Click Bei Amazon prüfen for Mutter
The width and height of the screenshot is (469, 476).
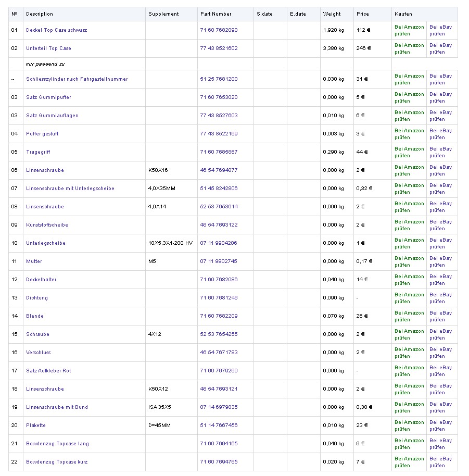pos(409,261)
